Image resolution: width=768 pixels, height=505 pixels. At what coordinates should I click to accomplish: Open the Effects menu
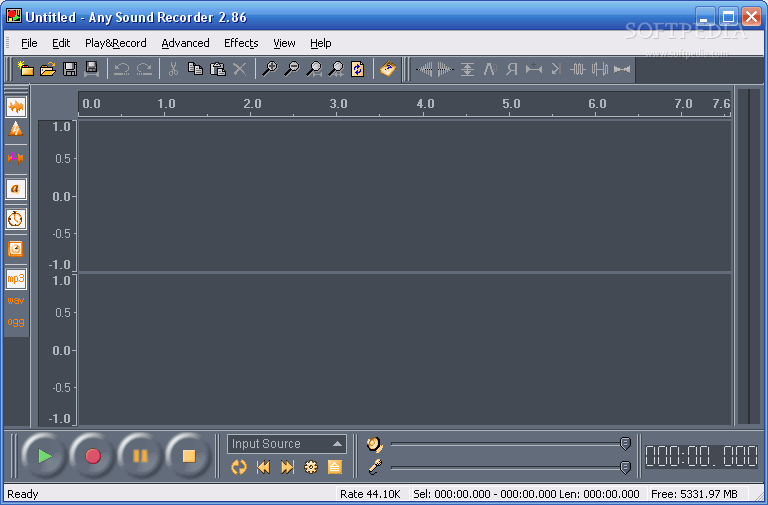click(241, 43)
